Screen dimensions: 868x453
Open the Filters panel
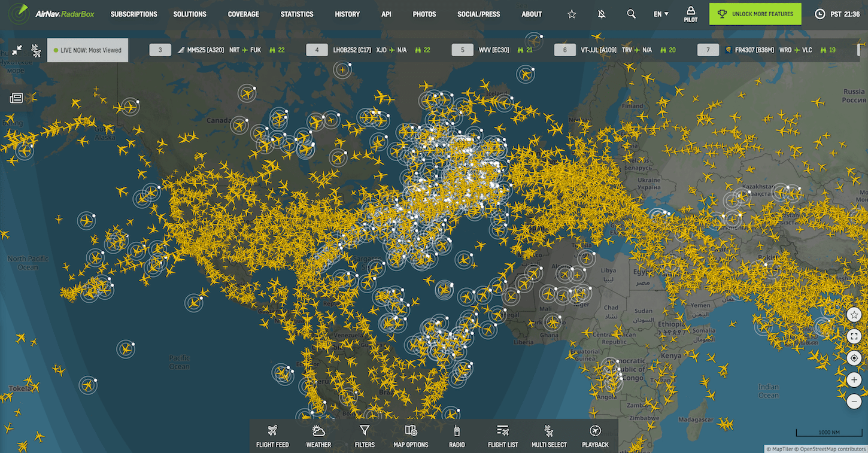364,436
